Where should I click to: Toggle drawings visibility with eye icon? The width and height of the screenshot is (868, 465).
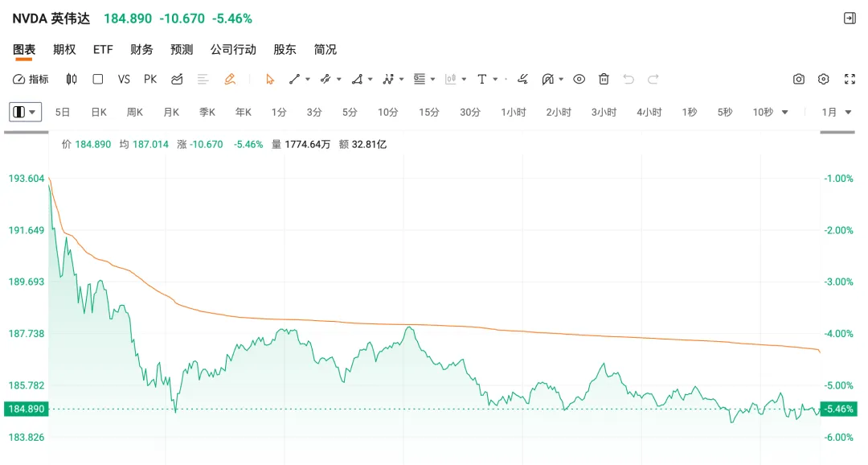[x=579, y=79]
